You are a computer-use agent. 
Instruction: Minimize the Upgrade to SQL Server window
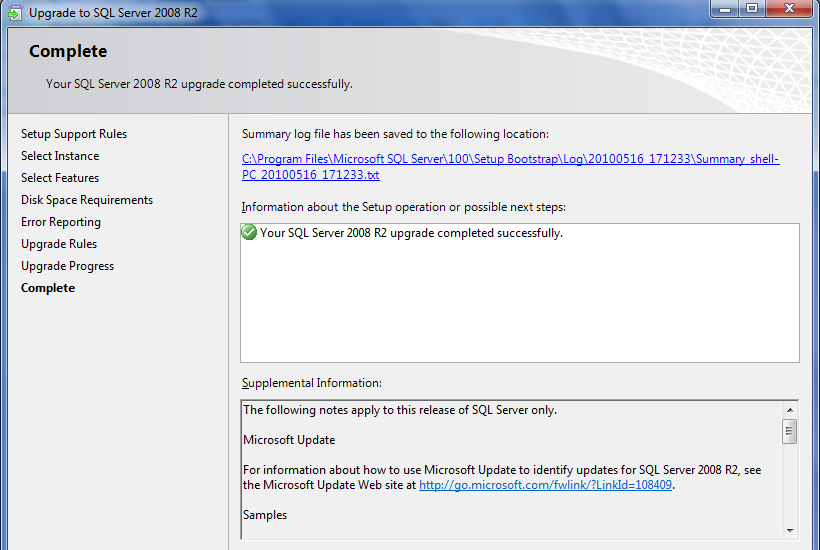[x=724, y=9]
